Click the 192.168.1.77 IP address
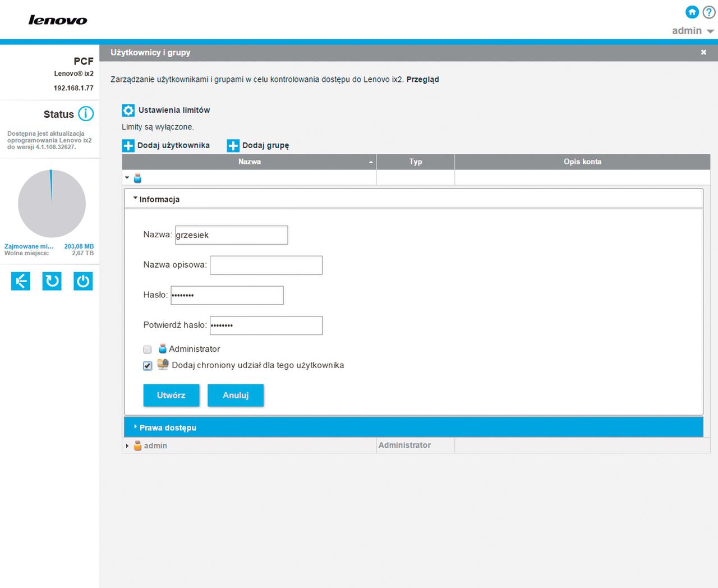Viewport: 718px width, 588px height. pyautogui.click(x=73, y=88)
